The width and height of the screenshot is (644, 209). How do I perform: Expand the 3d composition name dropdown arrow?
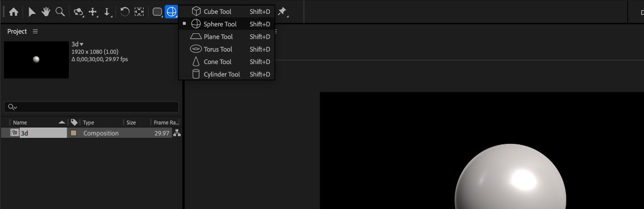tap(82, 44)
